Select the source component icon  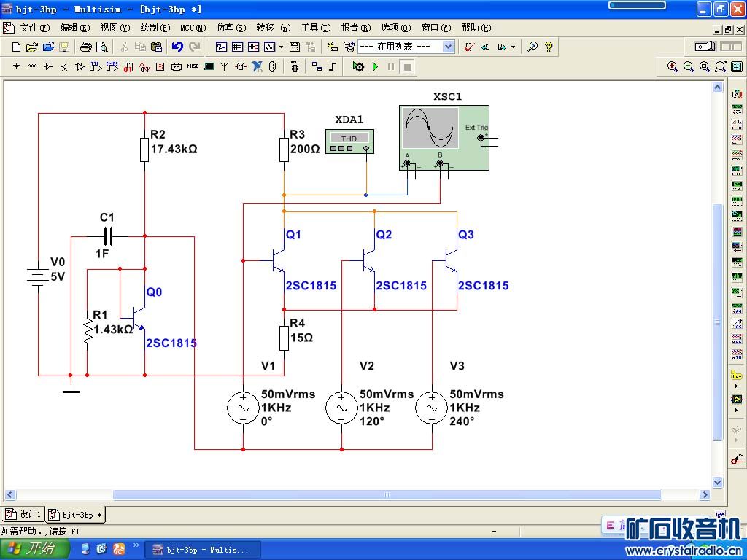coord(16,66)
